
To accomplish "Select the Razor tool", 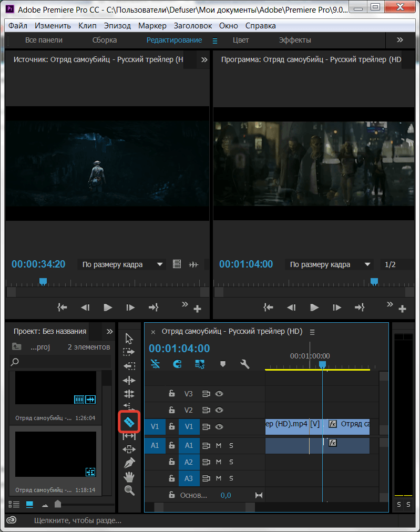I will coord(129,422).
